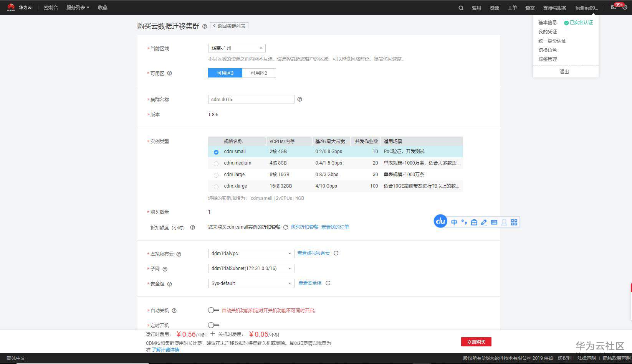Open the ddmTrialVpc VPC dropdown

tap(251, 254)
